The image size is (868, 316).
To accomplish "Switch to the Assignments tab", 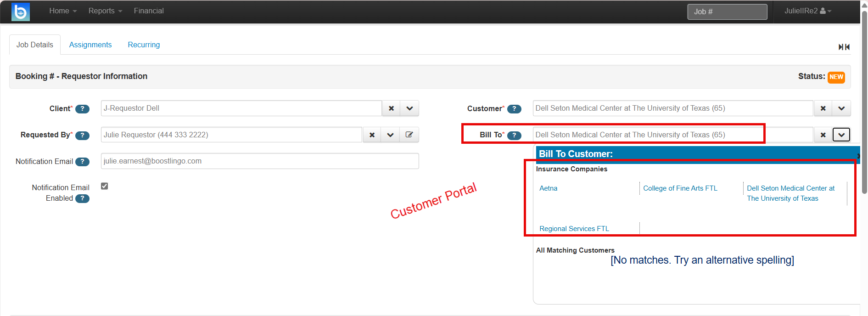I will tap(90, 45).
